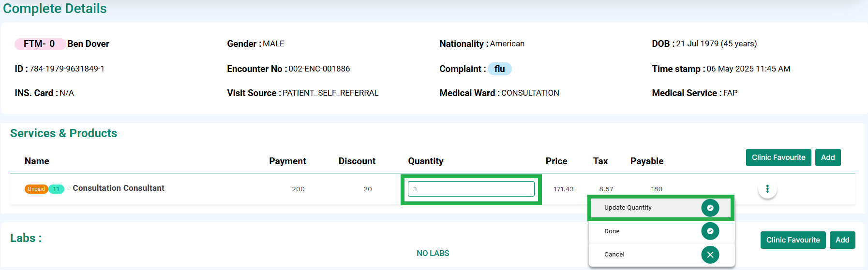The height and width of the screenshot is (270, 868).
Task: Click the pink FTM- 0 patient badge
Action: (40, 44)
